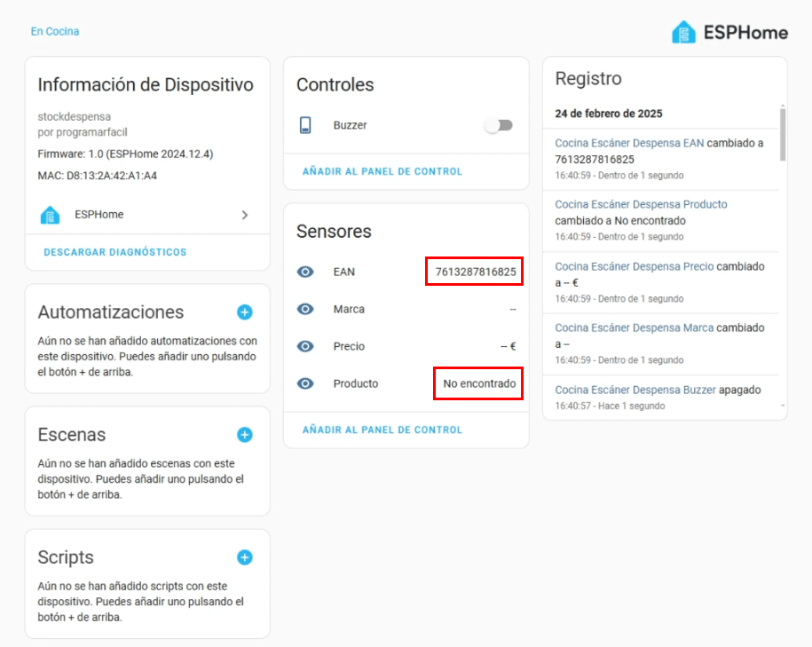This screenshot has height=647, width=812.
Task: Click the plus icon next to Automatizaciones
Action: [x=245, y=312]
